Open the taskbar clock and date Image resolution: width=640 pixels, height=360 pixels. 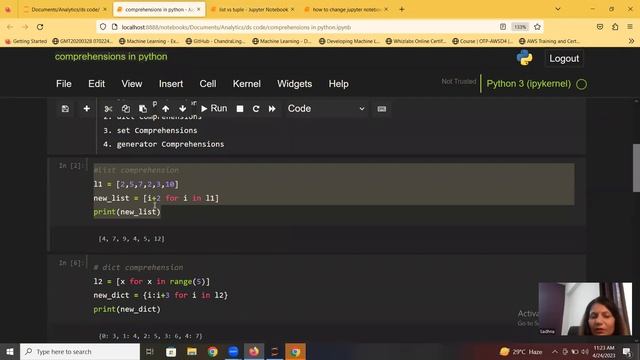pos(604,351)
